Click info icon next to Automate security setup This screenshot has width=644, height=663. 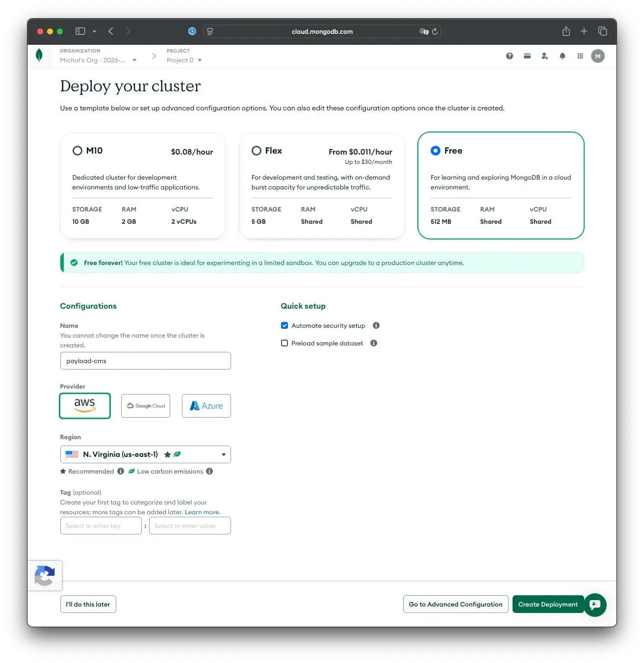[376, 325]
